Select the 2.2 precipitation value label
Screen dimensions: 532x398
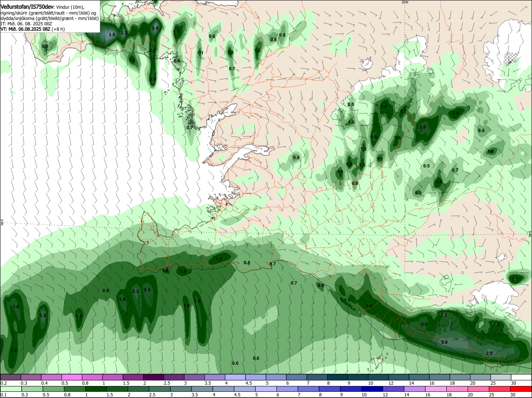click(135, 291)
